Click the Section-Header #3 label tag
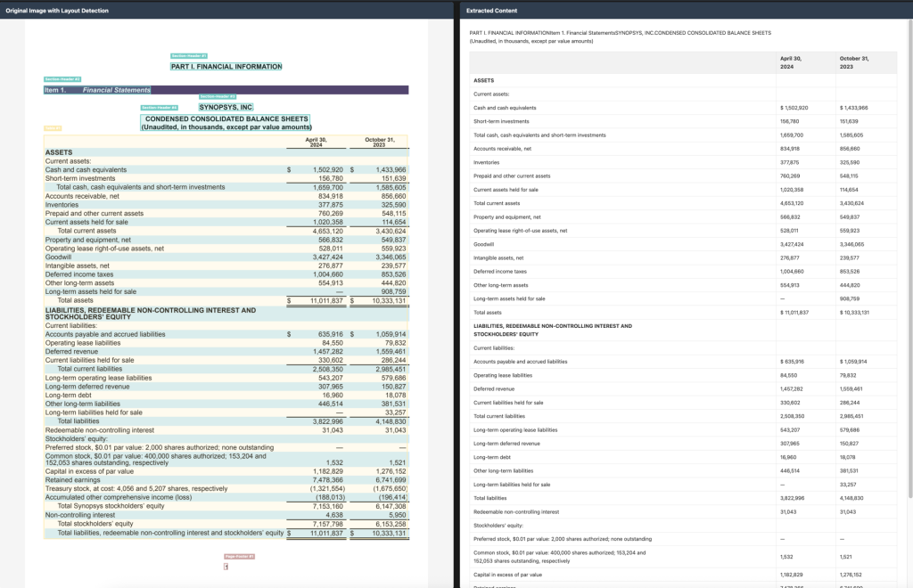This screenshot has width=913, height=588. coord(218,96)
